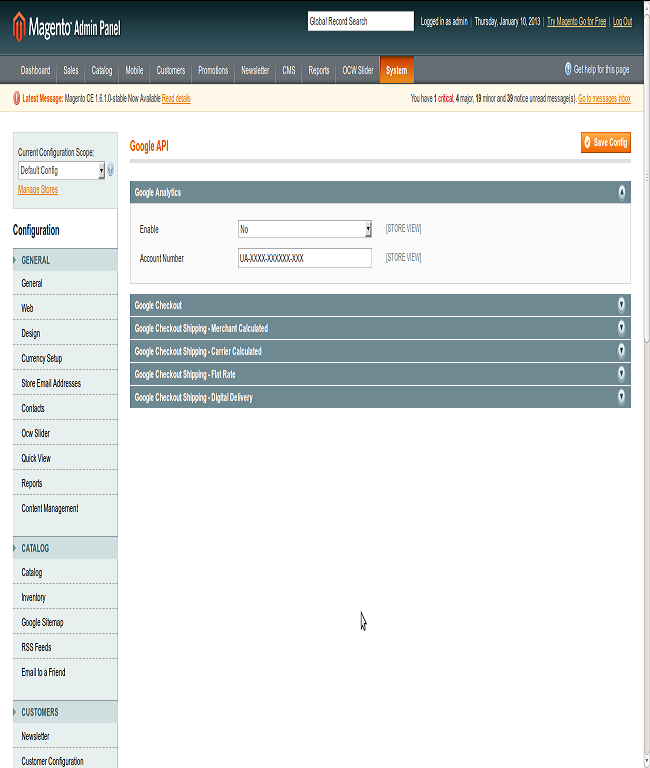Click the scope help icon beside Default Config
The width and height of the screenshot is (650, 768).
tap(111, 170)
